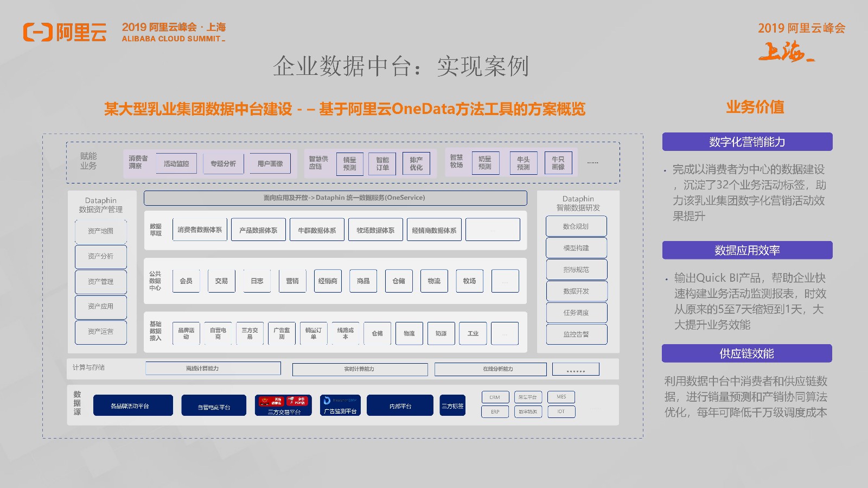Select the 工业 box
Screen dimensions: 868x488
tap(473, 333)
